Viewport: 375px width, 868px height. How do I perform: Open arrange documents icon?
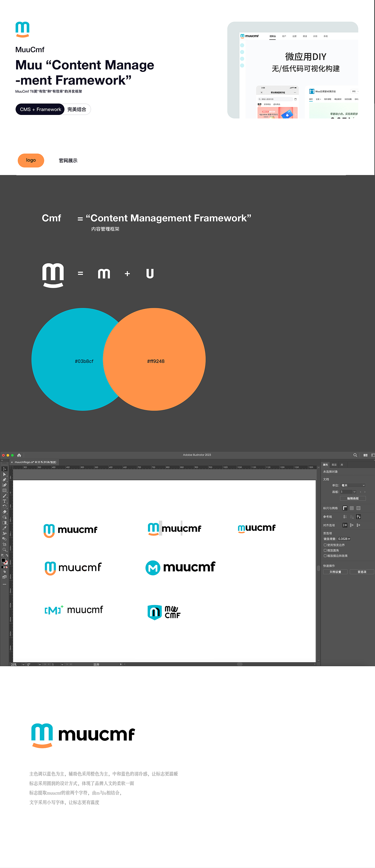click(x=365, y=455)
